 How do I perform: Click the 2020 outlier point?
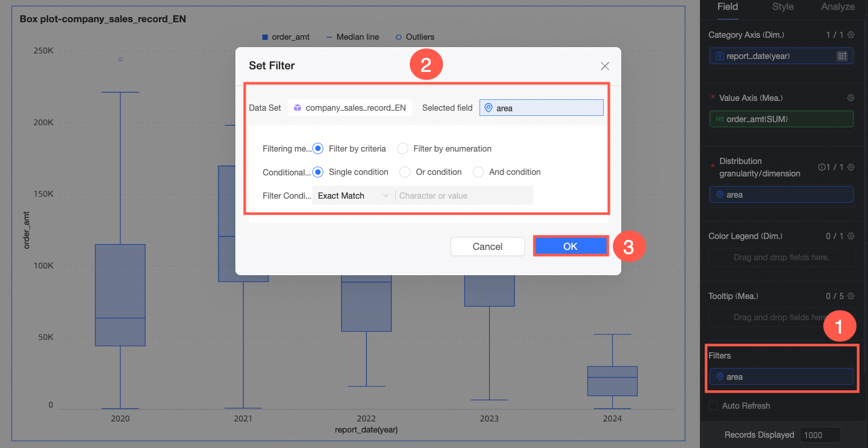(x=120, y=59)
